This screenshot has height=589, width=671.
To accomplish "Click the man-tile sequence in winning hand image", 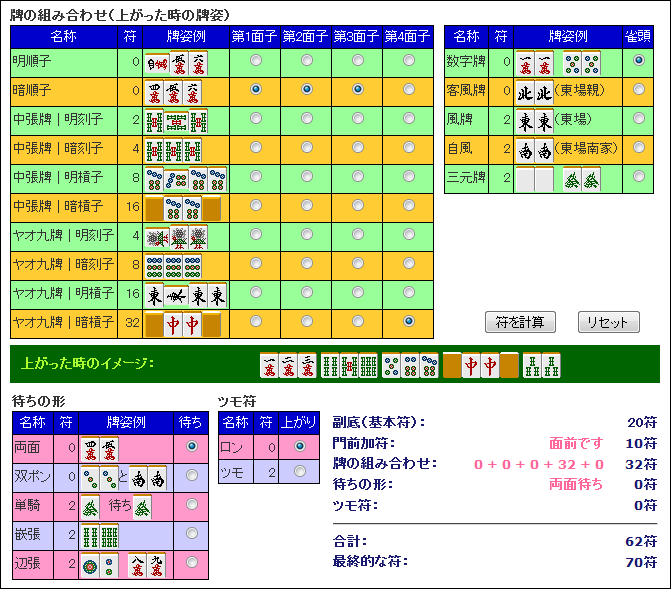I will [288, 365].
